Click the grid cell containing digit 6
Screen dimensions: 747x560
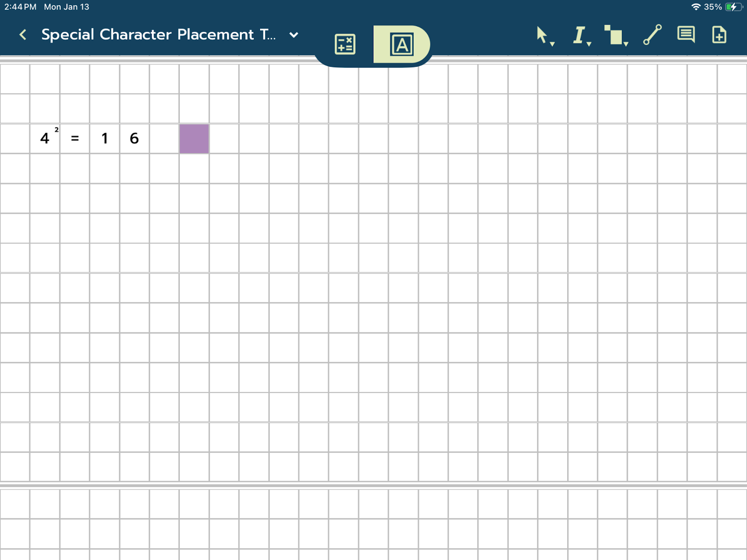click(134, 139)
